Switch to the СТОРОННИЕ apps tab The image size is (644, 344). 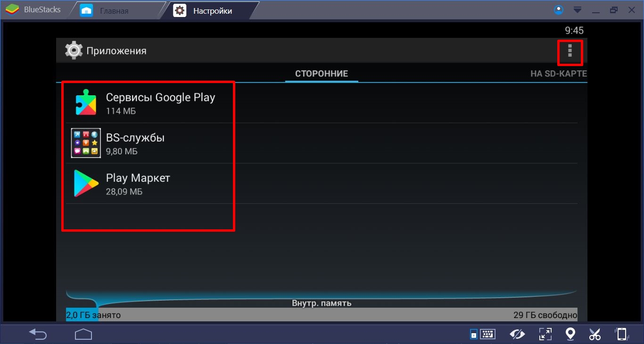pos(322,74)
